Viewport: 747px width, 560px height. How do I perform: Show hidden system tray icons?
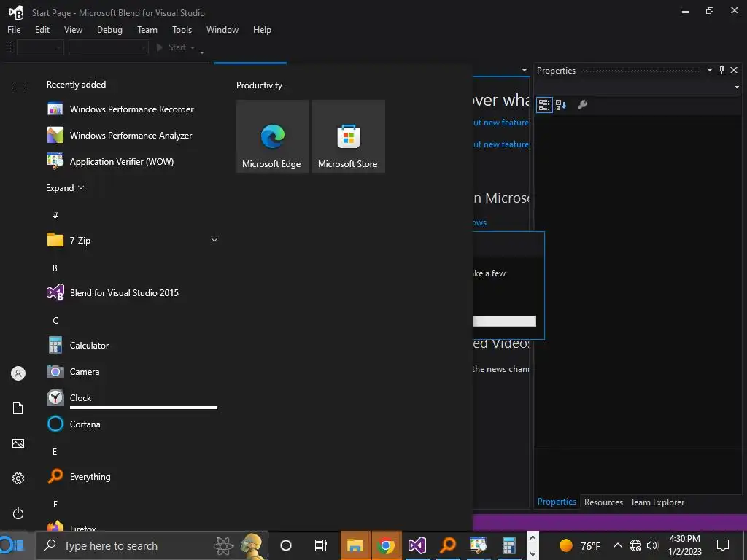(617, 545)
